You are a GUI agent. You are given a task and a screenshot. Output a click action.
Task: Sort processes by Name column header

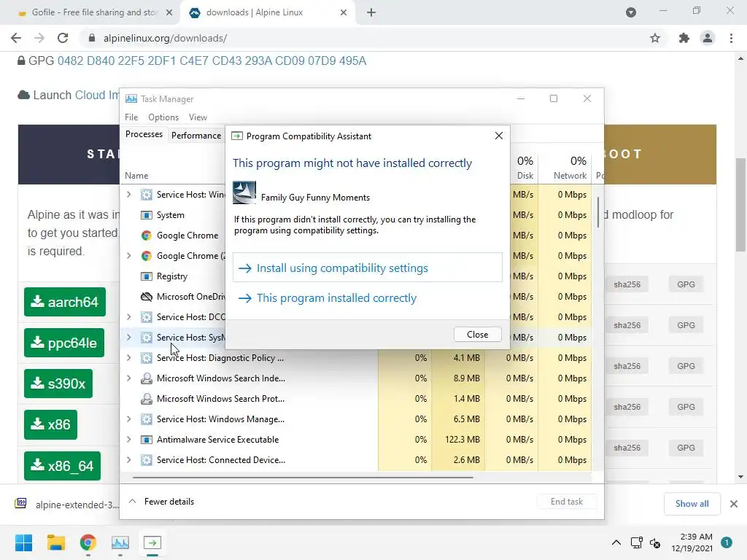coord(136,175)
